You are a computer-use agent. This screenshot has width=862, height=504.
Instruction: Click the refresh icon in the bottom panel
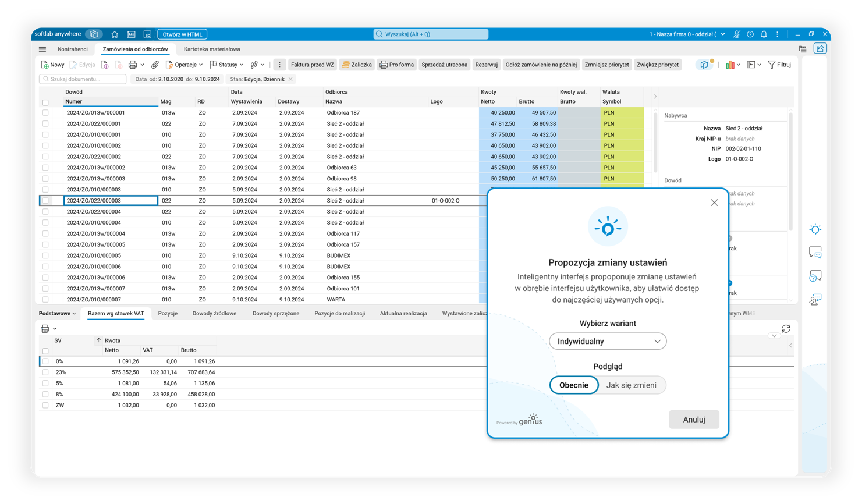(x=786, y=329)
